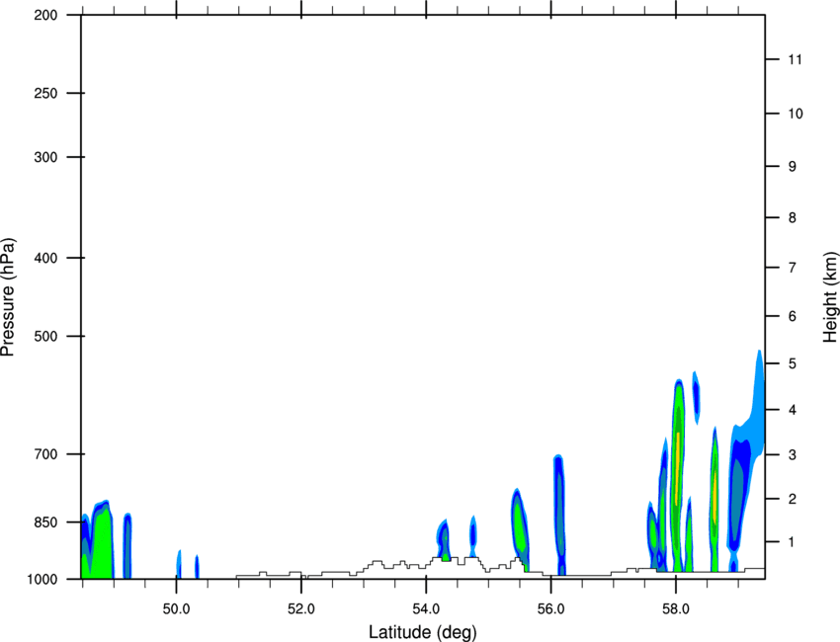Click the 56.0 latitude tick label
The width and height of the screenshot is (840, 642).
click(x=550, y=609)
